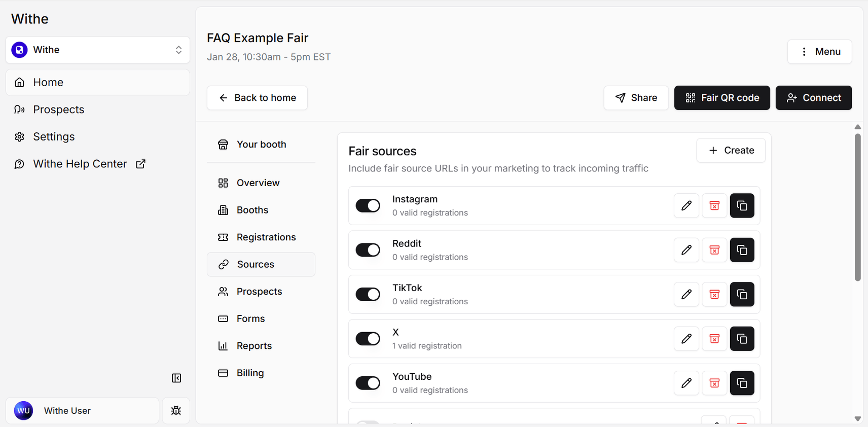Screen dimensions: 868x427
Task: Delete the X source
Action: [x=714, y=339]
